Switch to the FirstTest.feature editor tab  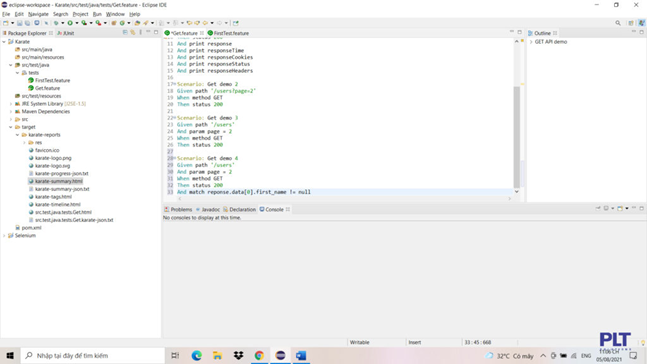point(228,33)
